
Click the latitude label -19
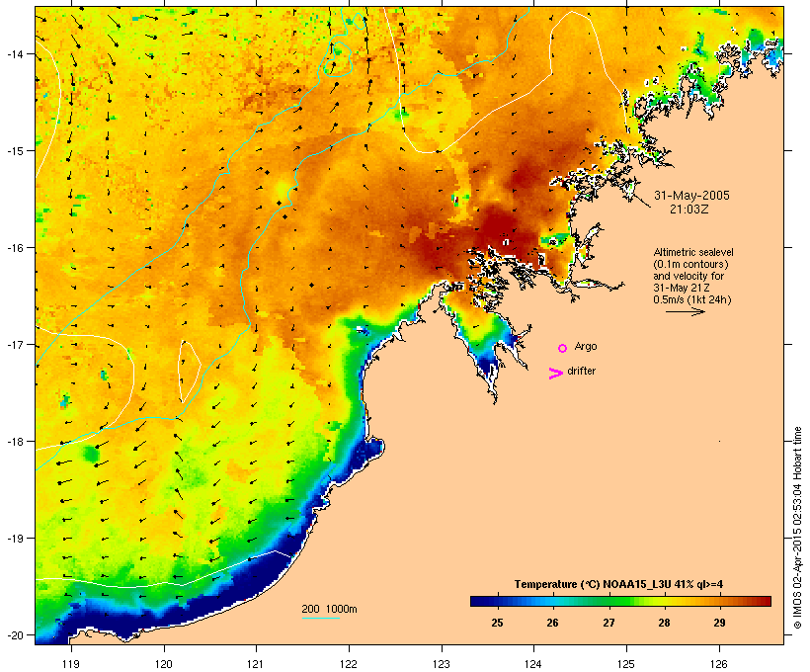14,539
